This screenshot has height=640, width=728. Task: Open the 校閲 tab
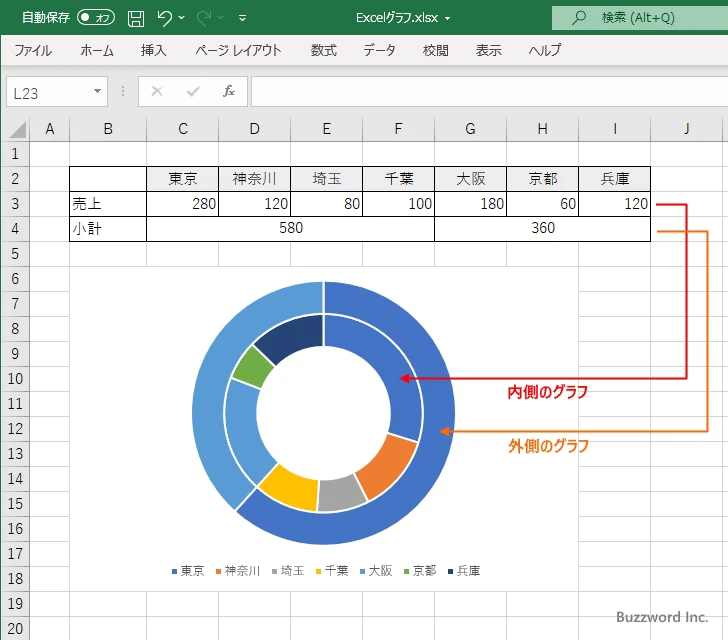click(436, 50)
